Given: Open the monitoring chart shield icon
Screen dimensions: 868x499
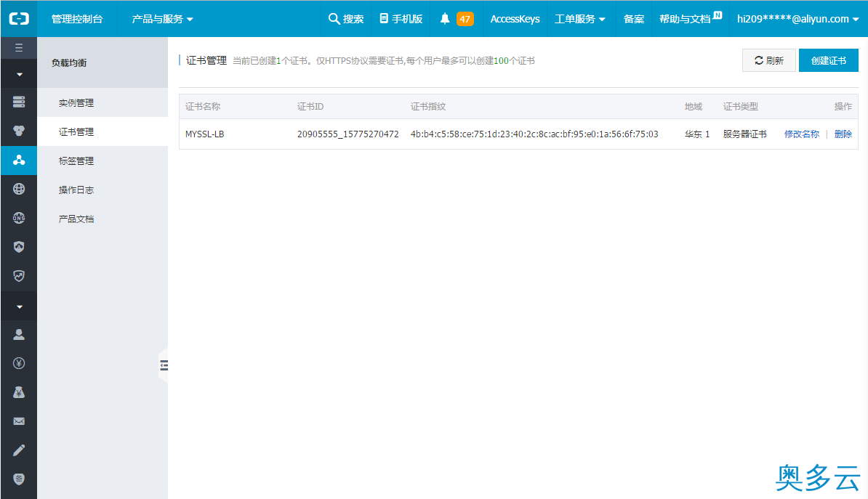Looking at the screenshot, I should coord(19,275).
